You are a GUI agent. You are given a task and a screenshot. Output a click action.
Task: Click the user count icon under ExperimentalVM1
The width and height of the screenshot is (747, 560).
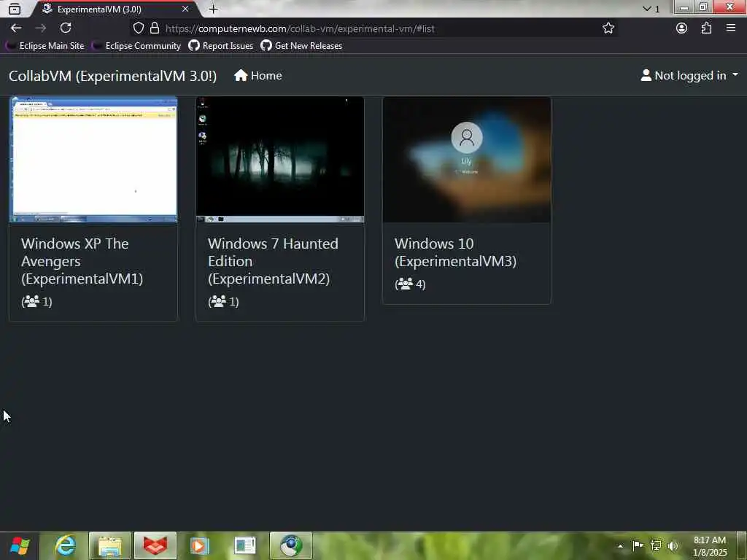[32, 301]
